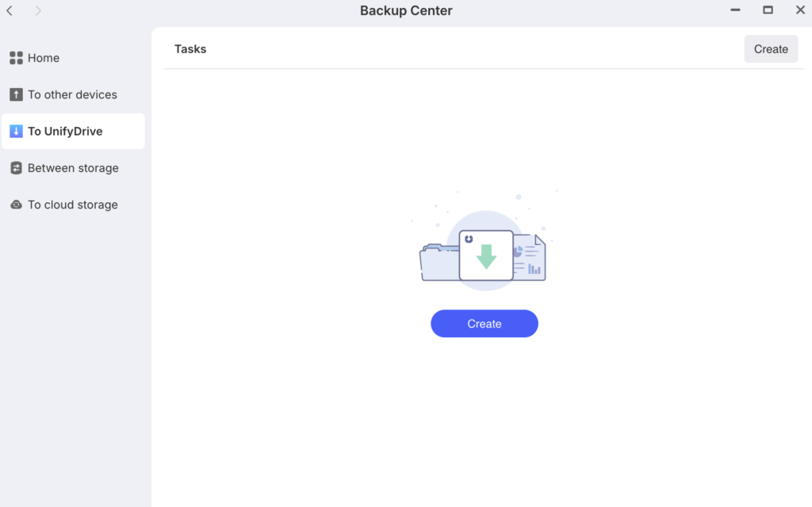Screen dimensions: 812x507
Task: Minimize the Backup Center window
Action: pos(735,10)
